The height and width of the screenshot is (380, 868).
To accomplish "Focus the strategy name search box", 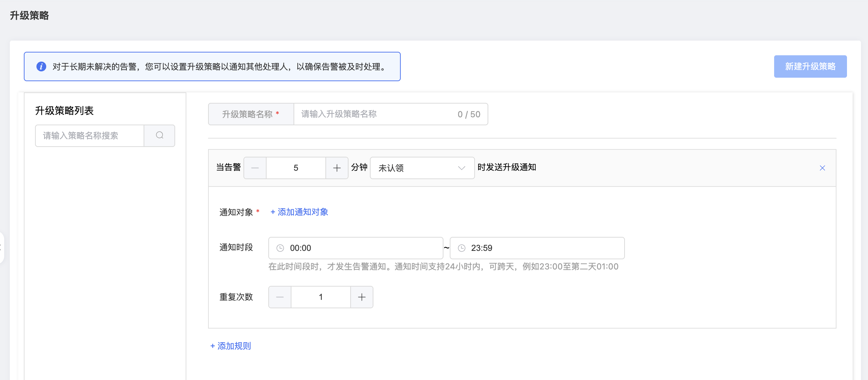I will (90, 135).
